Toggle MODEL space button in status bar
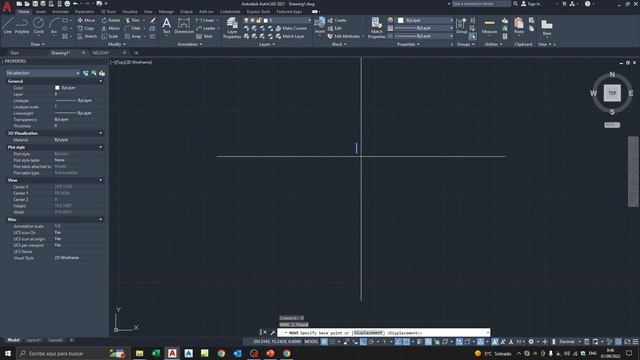The width and height of the screenshot is (640, 360). point(311,342)
